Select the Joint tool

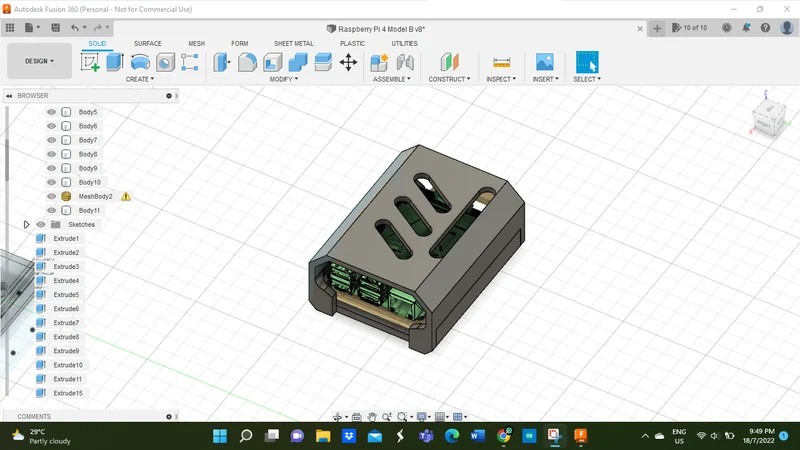coord(405,62)
